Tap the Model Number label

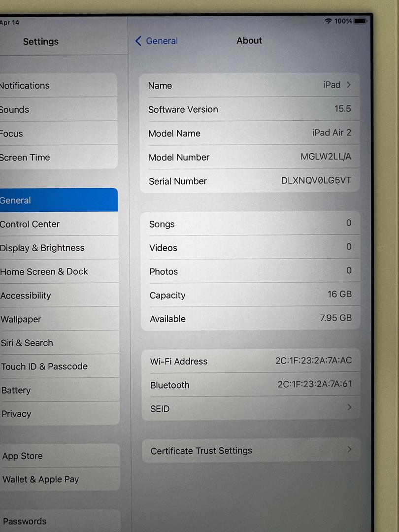pyautogui.click(x=179, y=157)
